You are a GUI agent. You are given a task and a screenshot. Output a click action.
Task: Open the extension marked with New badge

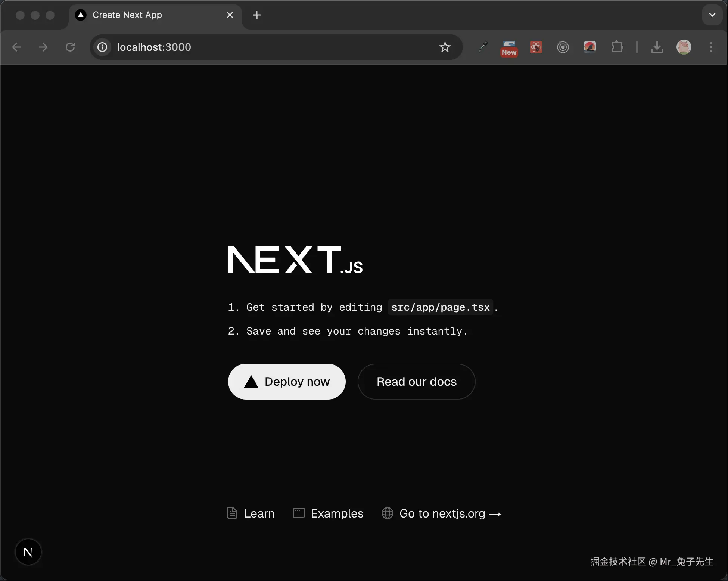[509, 47]
